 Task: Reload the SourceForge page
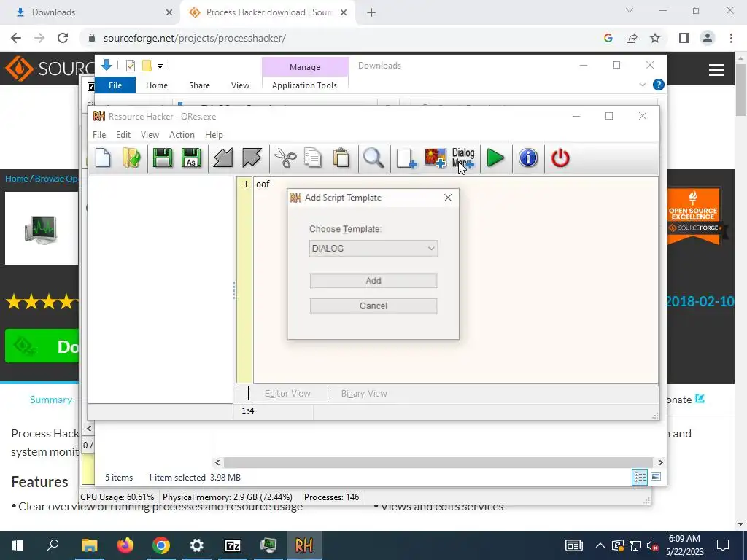(x=63, y=38)
